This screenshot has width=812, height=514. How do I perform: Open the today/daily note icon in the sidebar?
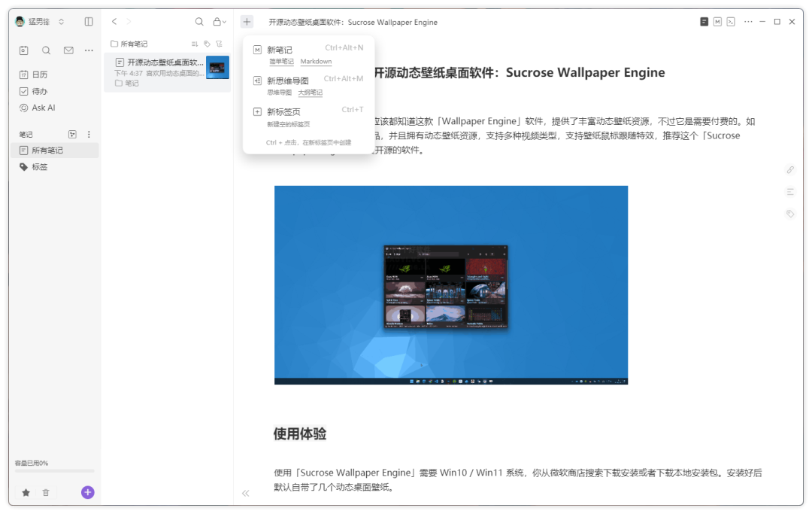[24, 50]
